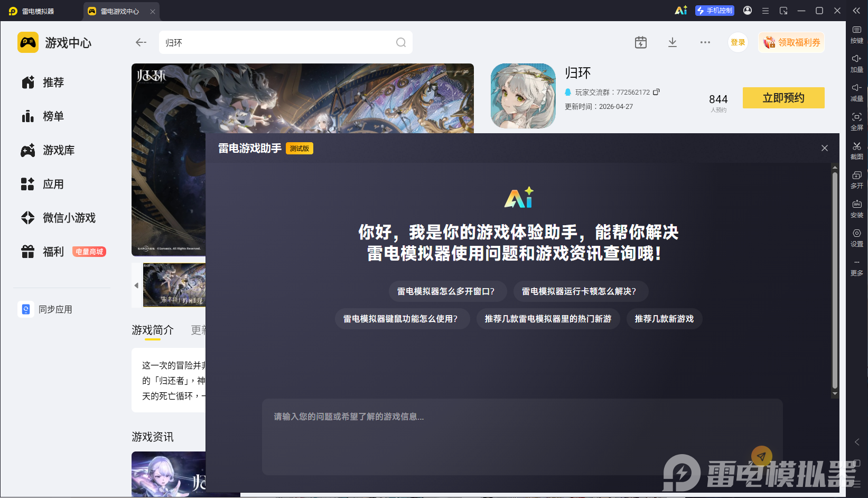Open the 榜单 rankings section
Screen dimensions: 868x498
pyautogui.click(x=43, y=116)
